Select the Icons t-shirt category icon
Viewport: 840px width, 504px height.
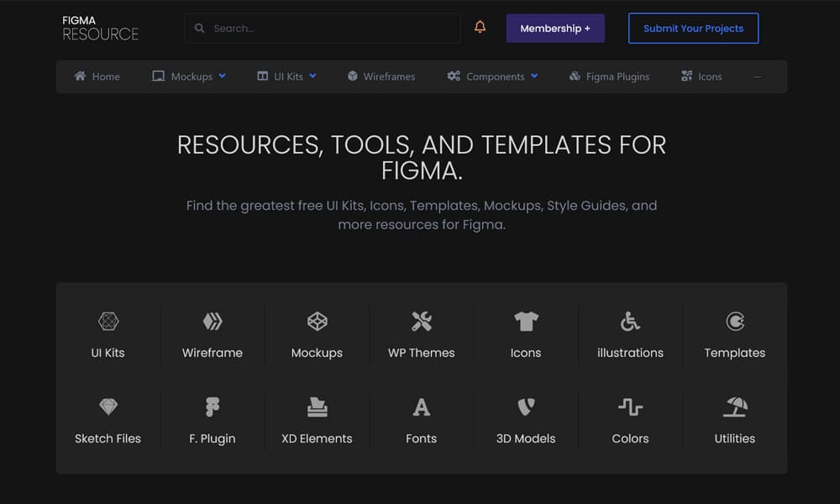[526, 322]
